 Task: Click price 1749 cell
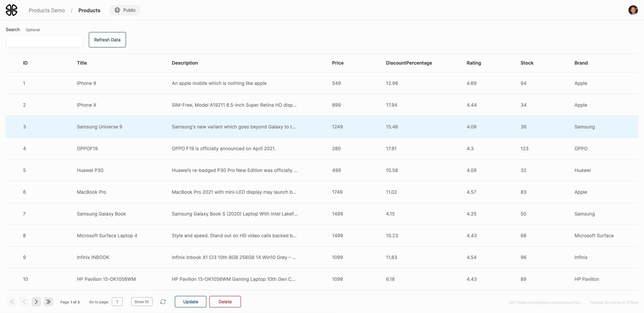(337, 192)
